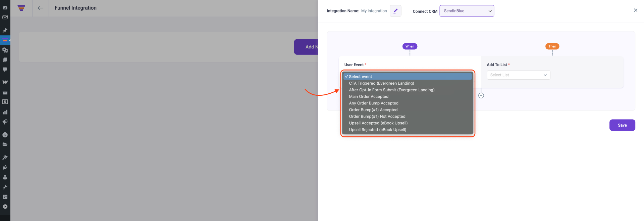The width and height of the screenshot is (644, 221).
Task: Choose 'After Opt-in Form Submit (Evergreen Landing)' event
Action: 391,90
